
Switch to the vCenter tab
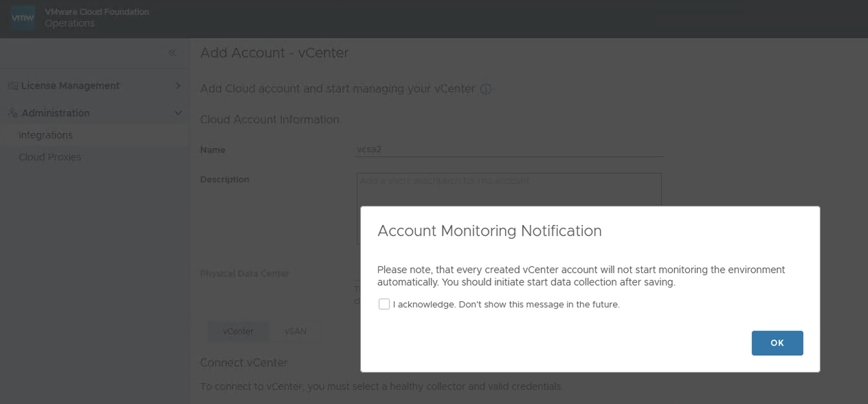click(x=238, y=331)
